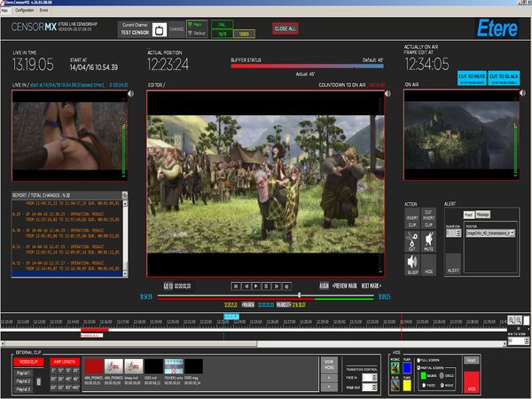Screen dimensions: 532x399
Task: Select the FICHERS.wmv clip thumbnail
Action: point(174,366)
